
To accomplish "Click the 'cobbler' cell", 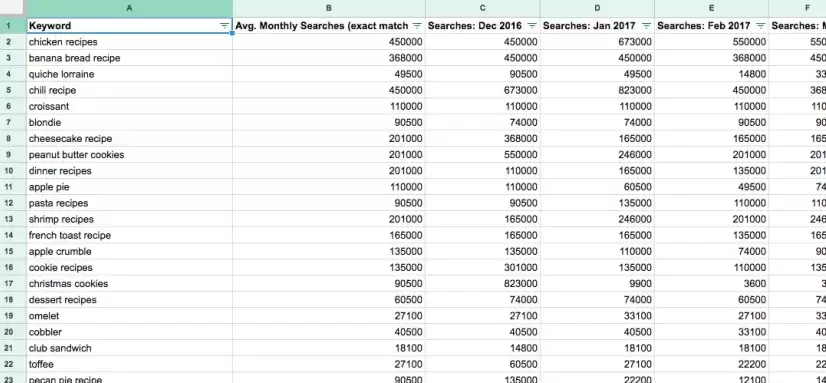I will [130, 332].
